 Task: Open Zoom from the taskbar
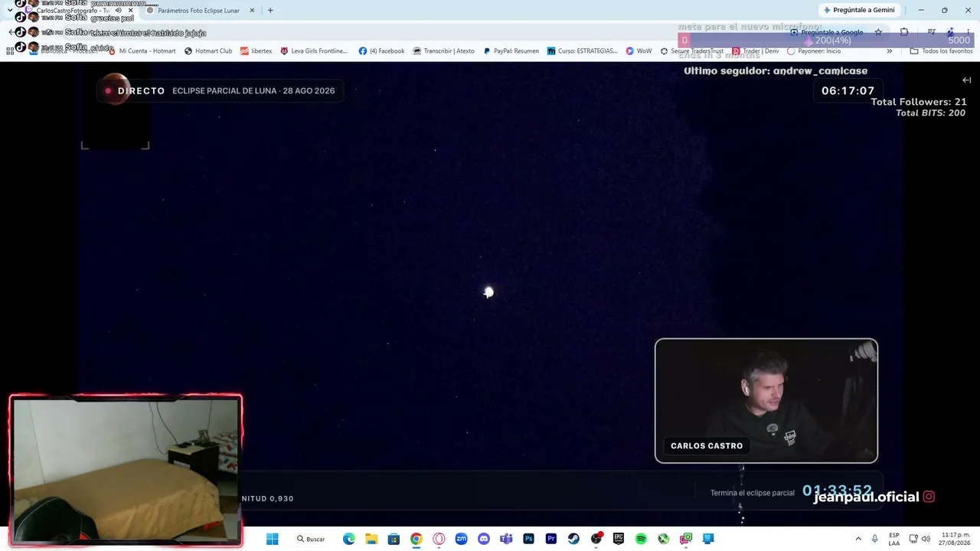[461, 539]
